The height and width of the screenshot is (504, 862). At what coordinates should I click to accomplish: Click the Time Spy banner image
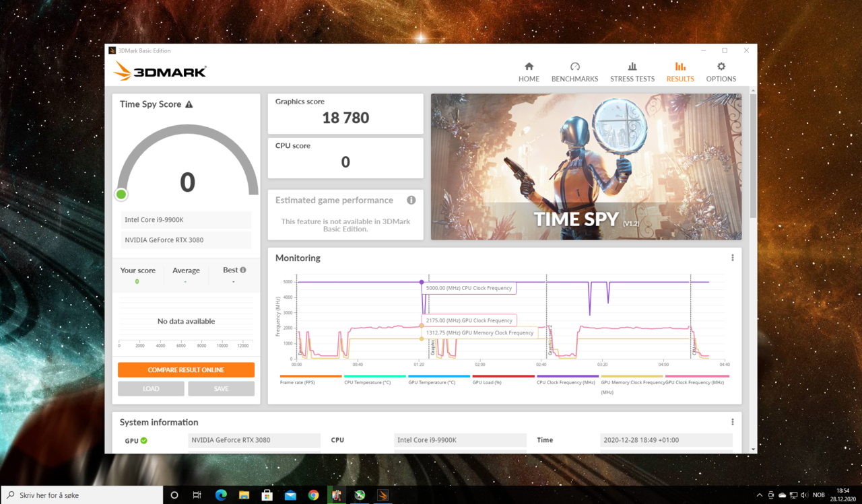pyautogui.click(x=586, y=166)
